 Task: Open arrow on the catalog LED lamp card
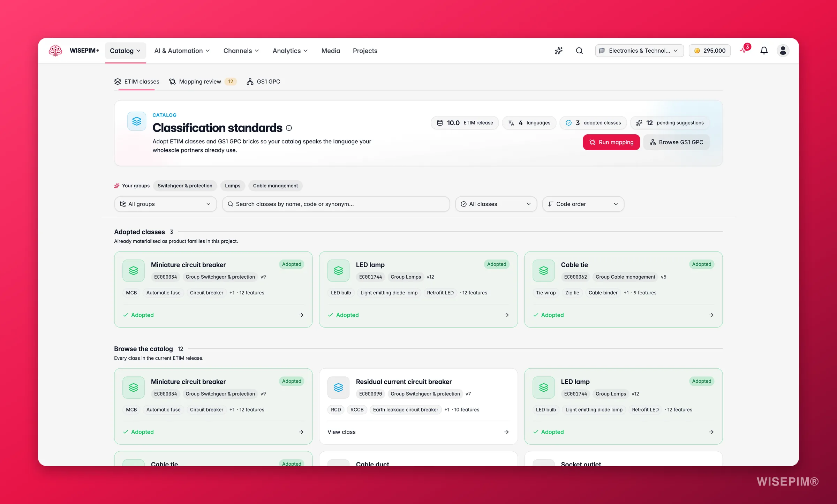[x=711, y=432]
